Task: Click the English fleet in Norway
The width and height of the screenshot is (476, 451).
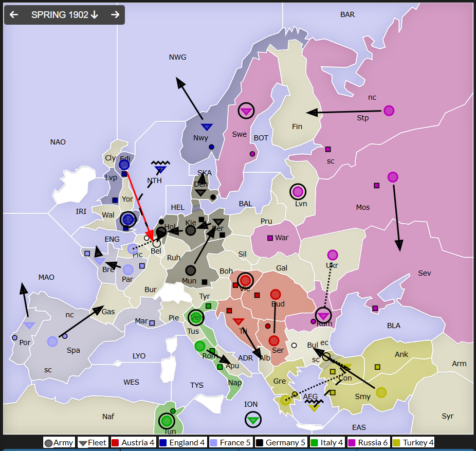Action: (x=207, y=127)
